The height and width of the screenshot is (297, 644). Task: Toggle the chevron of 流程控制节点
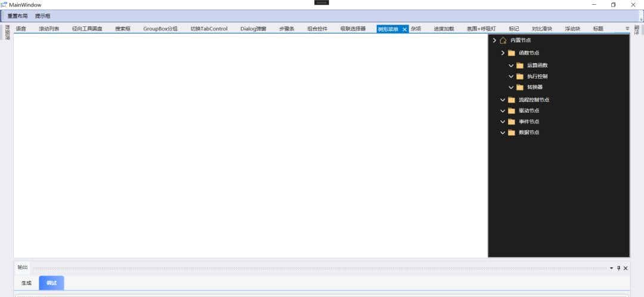coord(503,100)
